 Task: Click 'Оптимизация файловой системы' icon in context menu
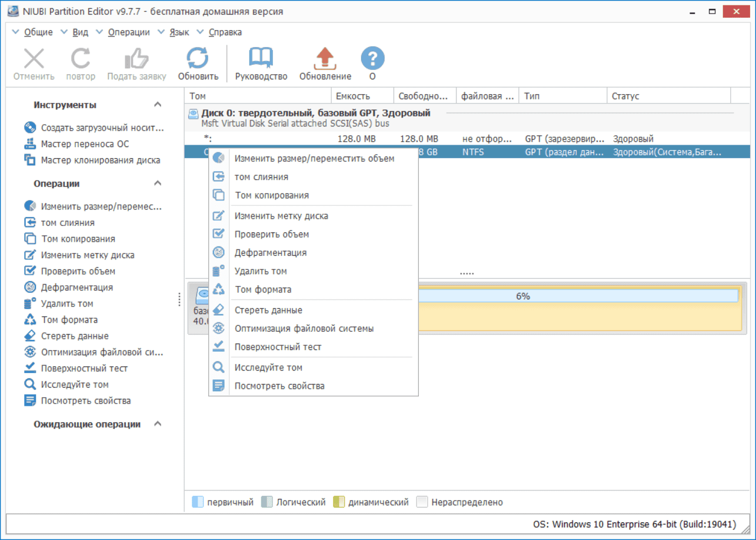point(218,328)
